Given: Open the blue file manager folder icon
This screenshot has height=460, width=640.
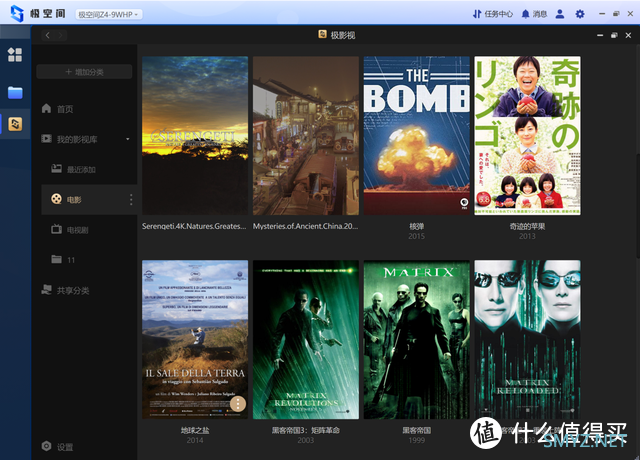Looking at the screenshot, I should coord(15,92).
